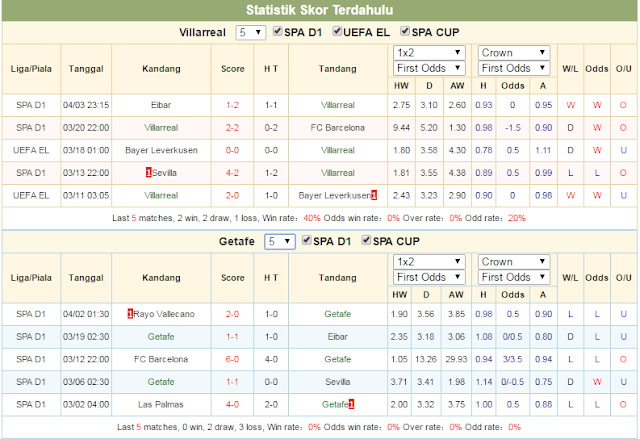Open Bayer Leverkusen home team on 03/18

[161, 150]
